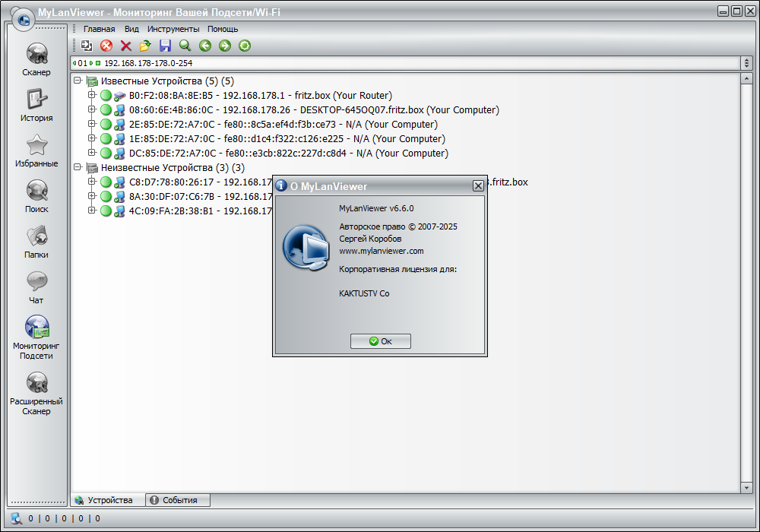
Task: Open История from the sidebar
Action: click(x=36, y=103)
